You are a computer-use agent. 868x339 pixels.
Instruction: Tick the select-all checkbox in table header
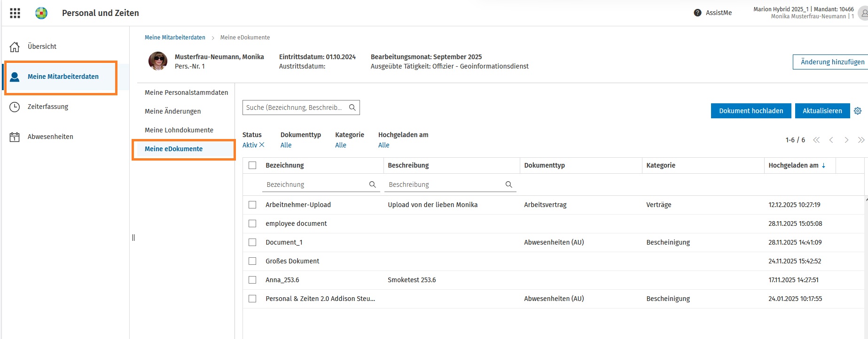click(x=252, y=165)
